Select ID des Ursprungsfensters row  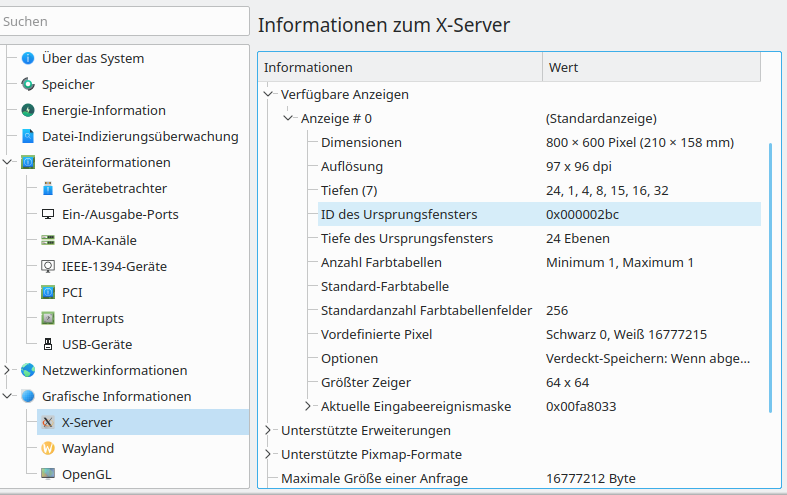click(540, 214)
